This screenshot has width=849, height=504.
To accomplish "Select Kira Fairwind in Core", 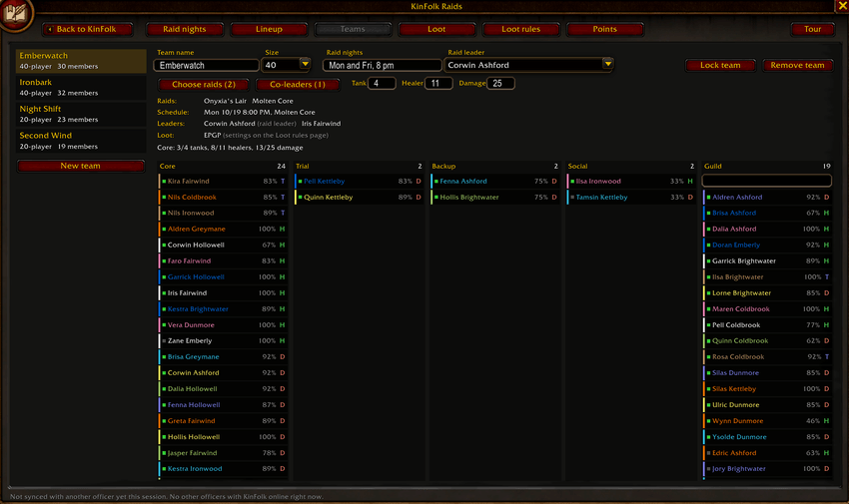I will [223, 182].
